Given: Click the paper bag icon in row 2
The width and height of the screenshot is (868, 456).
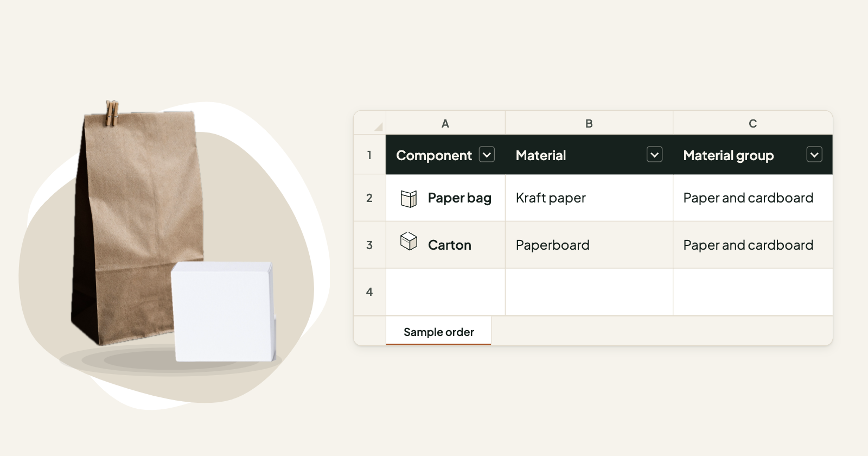Looking at the screenshot, I should coord(409,199).
